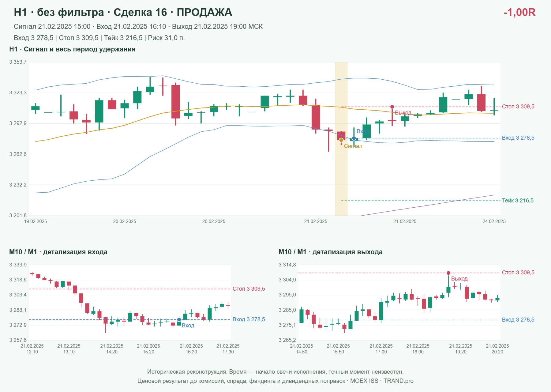Click the 'Стоп 3 309,5' label in the exit detail chart

[518, 273]
